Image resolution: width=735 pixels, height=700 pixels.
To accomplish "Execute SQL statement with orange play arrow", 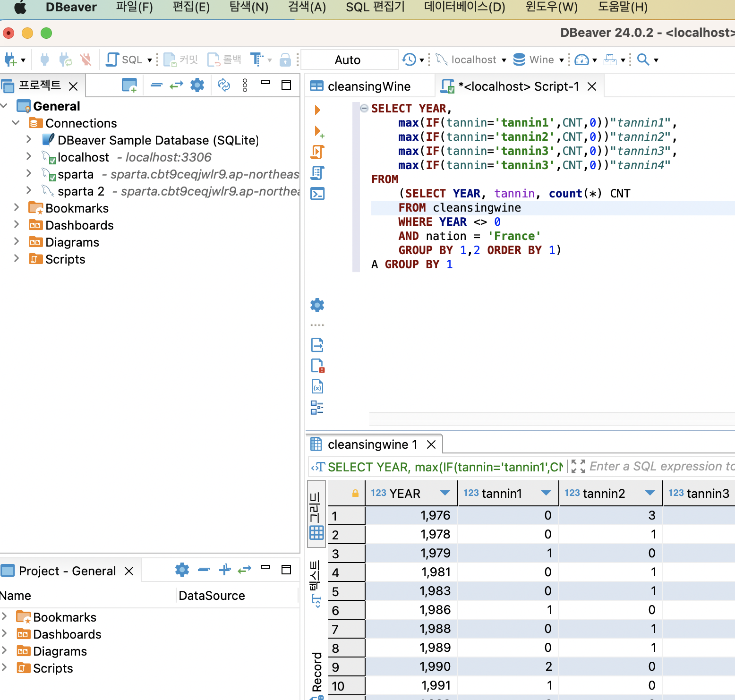I will (317, 110).
